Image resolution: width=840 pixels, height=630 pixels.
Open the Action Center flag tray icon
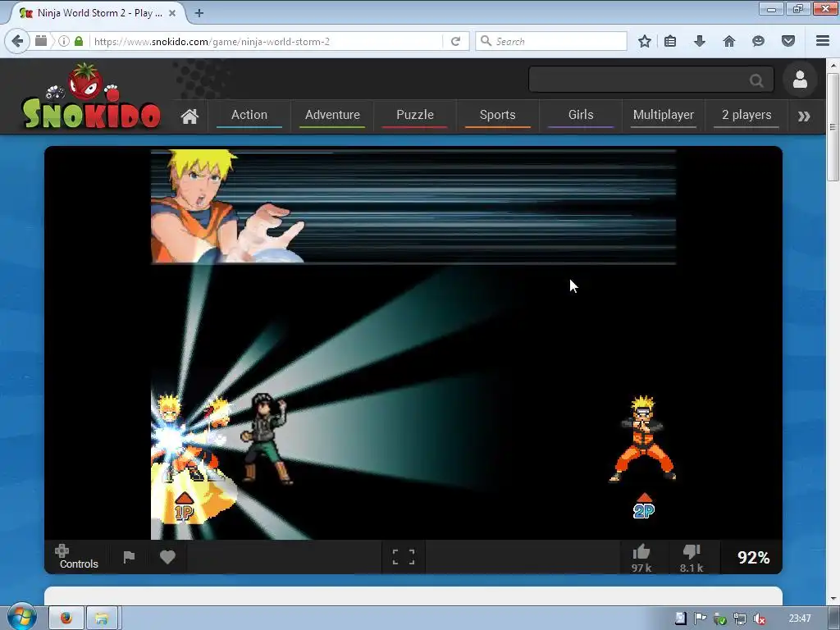[701, 619]
